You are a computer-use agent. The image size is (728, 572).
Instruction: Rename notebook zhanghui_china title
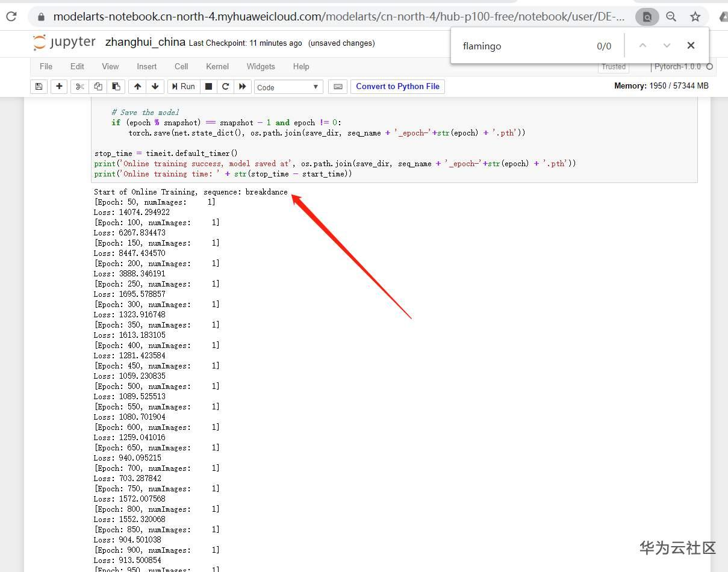[x=145, y=43]
